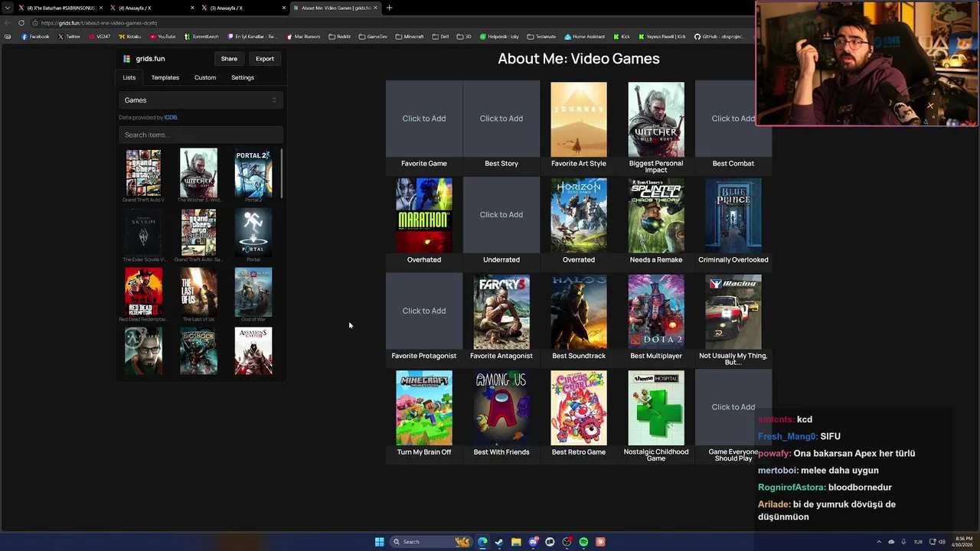Click the Marathon cover under Overhated
This screenshot has width=980, height=551.
pyautogui.click(x=424, y=216)
